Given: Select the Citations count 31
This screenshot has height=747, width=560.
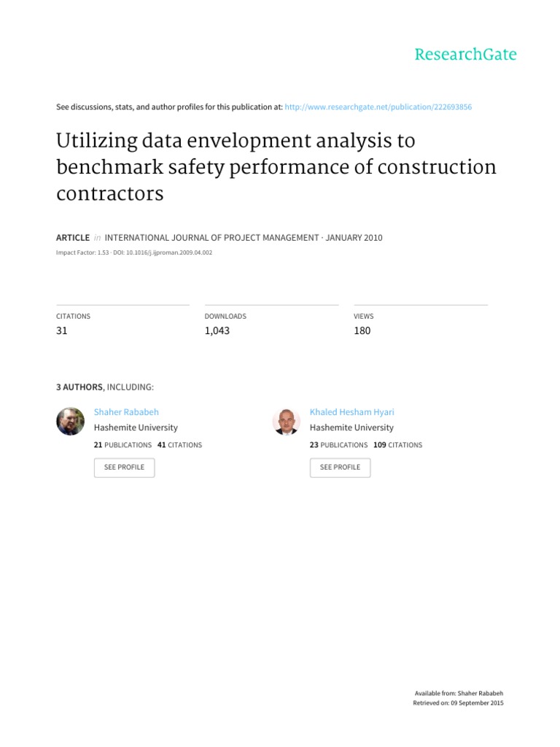Looking at the screenshot, I should pos(62,330).
